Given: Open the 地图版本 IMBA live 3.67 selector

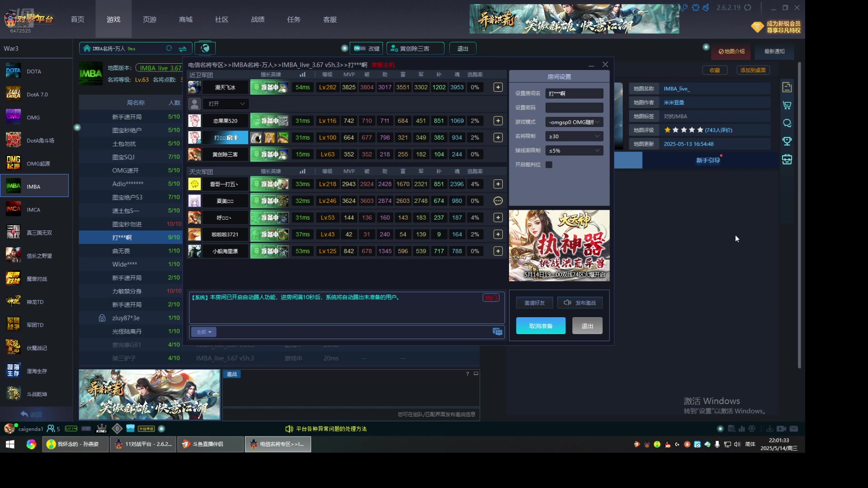Looking at the screenshot, I should (160, 68).
